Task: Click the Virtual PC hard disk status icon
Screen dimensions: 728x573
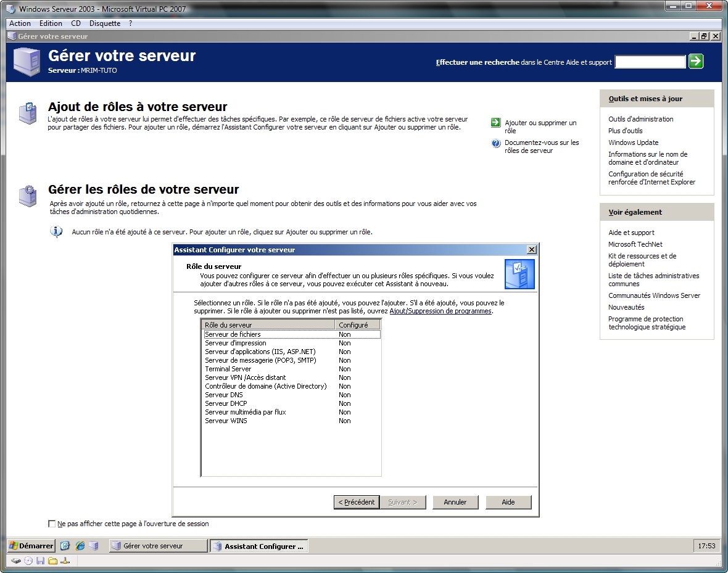Action: [16, 561]
